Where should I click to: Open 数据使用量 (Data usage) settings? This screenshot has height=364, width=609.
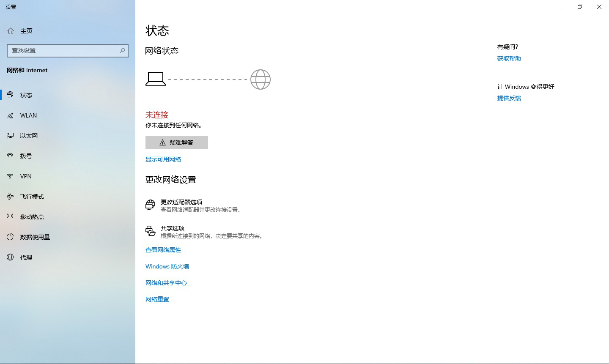pos(10,237)
